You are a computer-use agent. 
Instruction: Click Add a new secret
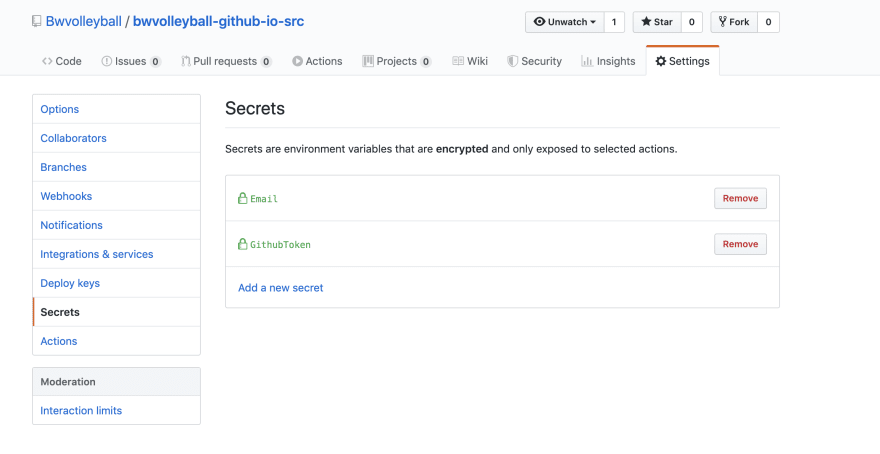tap(281, 287)
